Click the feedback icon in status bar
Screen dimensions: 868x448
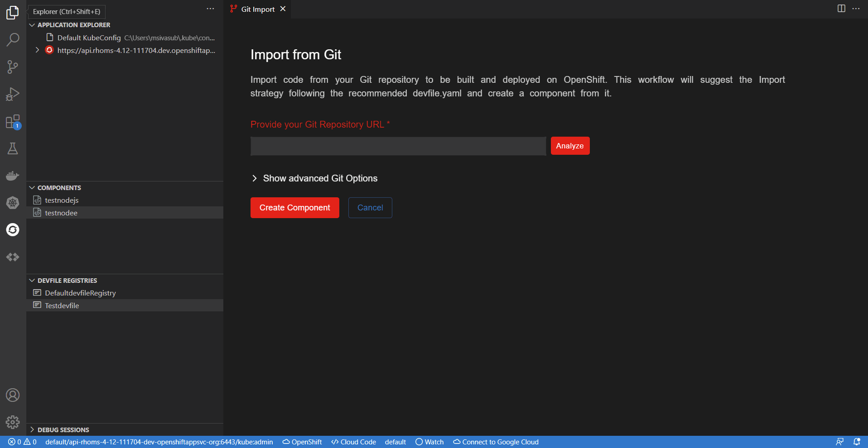coord(839,442)
